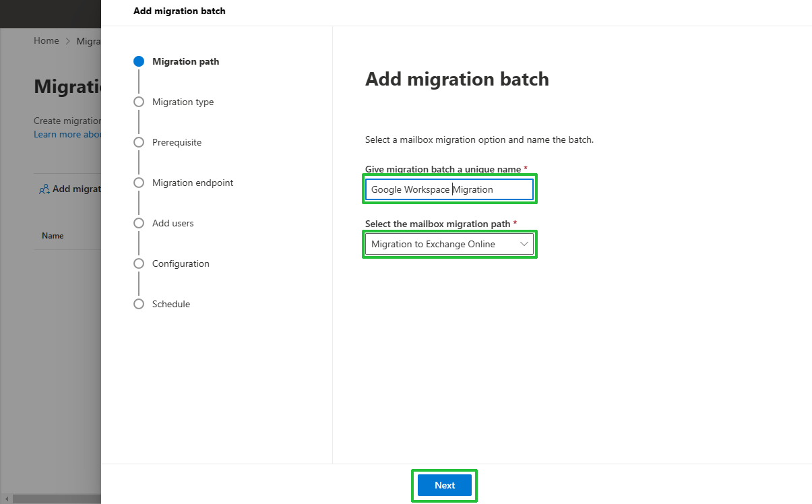The image size is (812, 504).
Task: Open the mailbox migration path dropdown
Action: click(x=449, y=244)
